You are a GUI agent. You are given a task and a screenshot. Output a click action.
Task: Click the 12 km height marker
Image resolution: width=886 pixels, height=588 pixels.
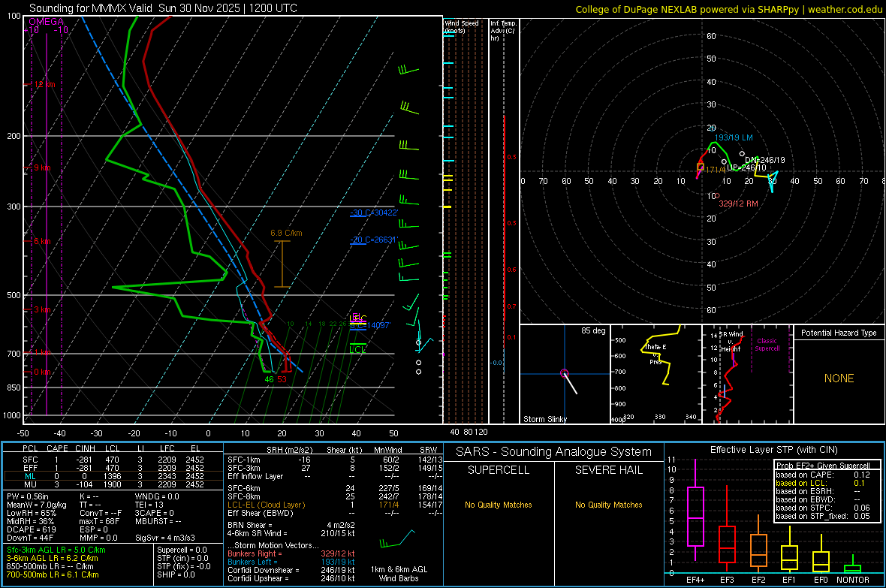[44, 84]
